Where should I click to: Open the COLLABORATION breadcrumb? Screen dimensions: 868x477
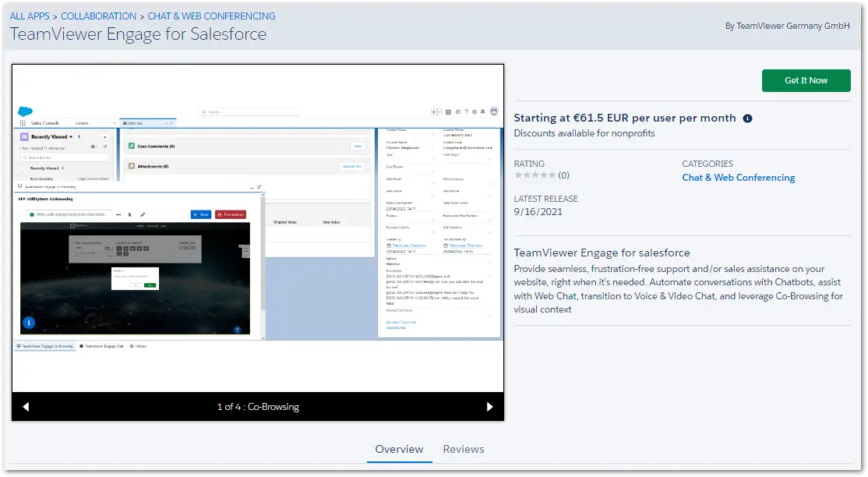98,16
